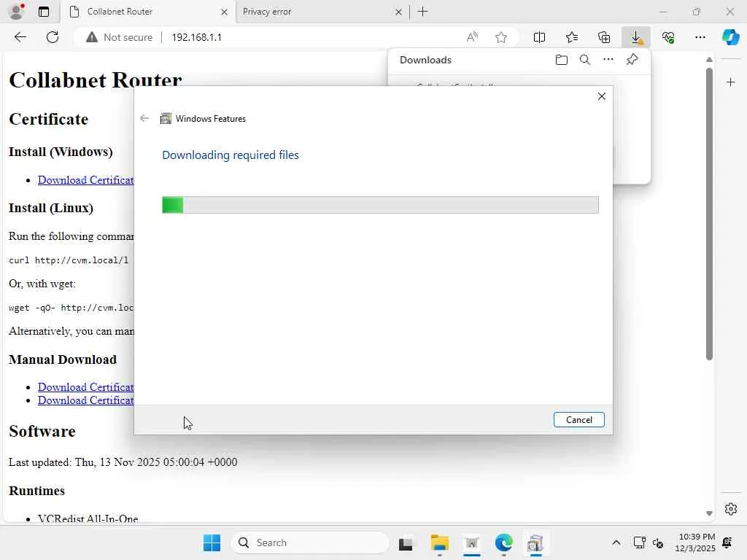Show hidden system tray icons

click(616, 542)
